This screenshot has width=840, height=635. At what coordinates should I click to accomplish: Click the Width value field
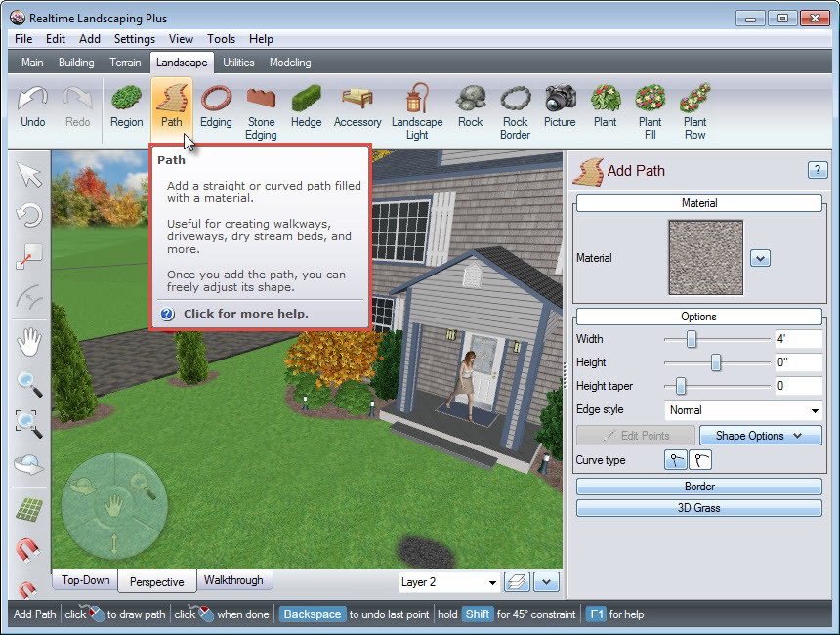click(798, 339)
